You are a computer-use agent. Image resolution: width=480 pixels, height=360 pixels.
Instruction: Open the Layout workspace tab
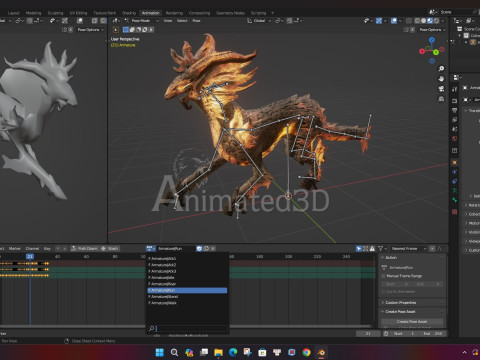click(x=13, y=13)
